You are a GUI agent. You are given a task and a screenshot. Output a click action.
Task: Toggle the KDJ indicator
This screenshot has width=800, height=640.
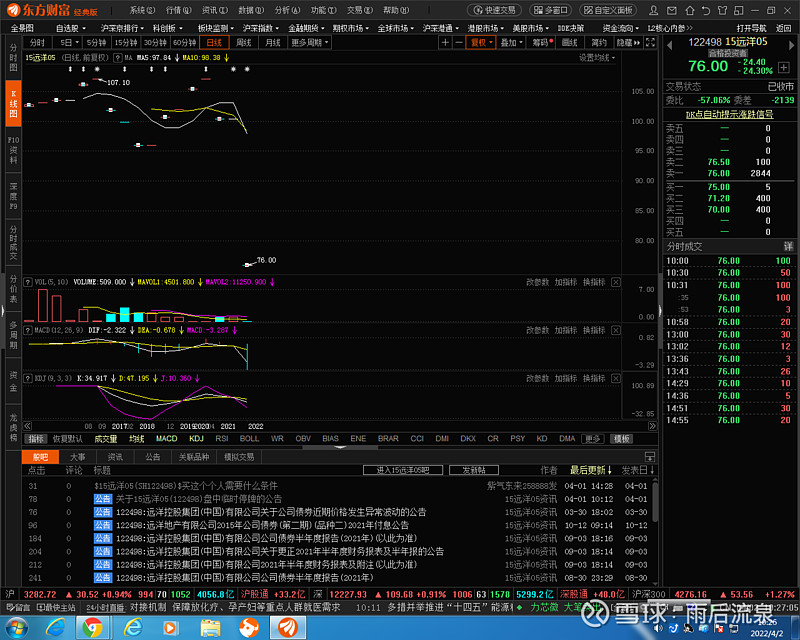coord(196,439)
